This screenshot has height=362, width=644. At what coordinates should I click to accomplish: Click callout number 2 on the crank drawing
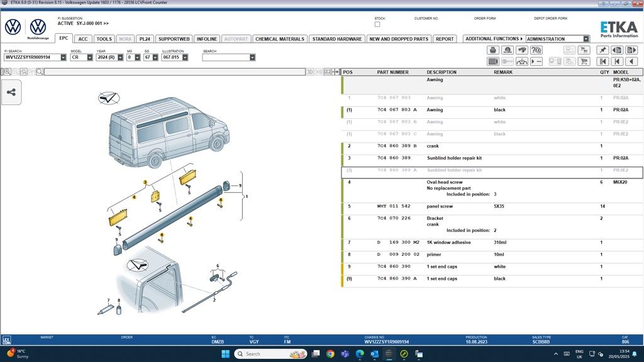214,300
